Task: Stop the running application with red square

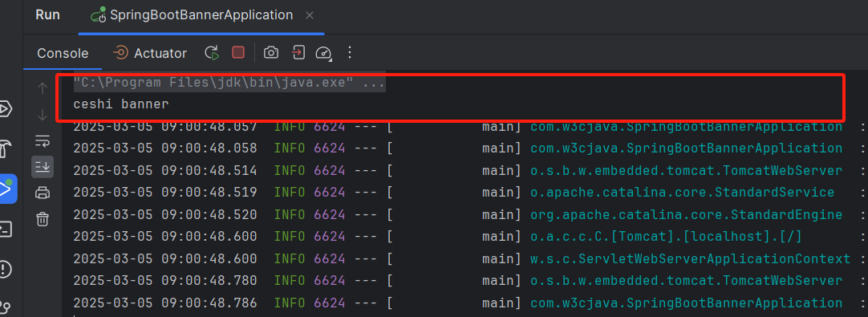Action: pyautogui.click(x=238, y=53)
